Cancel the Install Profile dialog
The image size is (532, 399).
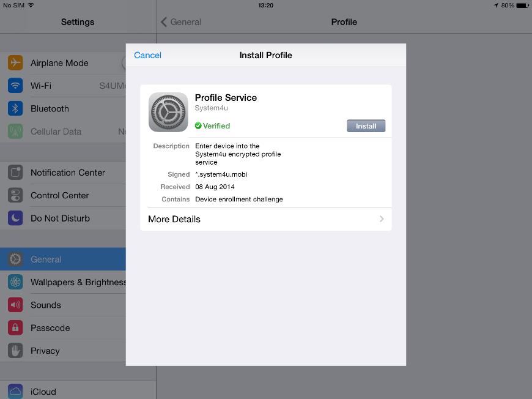click(x=147, y=55)
